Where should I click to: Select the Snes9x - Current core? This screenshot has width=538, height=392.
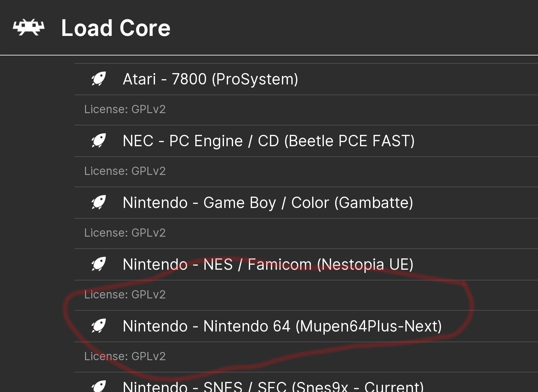[306, 383]
